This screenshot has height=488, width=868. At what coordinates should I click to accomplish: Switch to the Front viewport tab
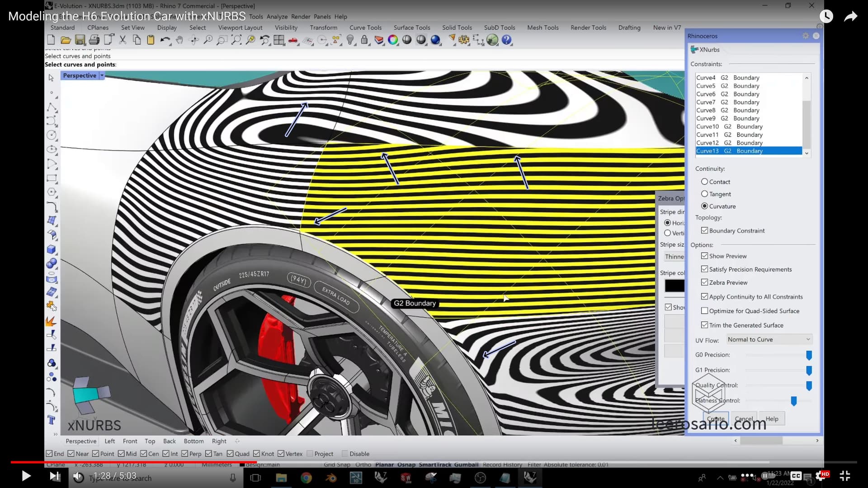pos(130,441)
